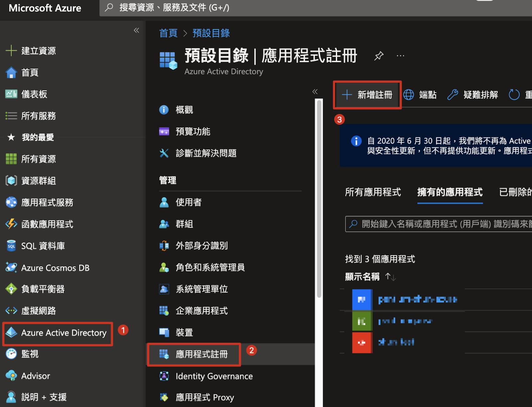The image size is (532, 407).
Task: Select the 擁有的應用程式 tab
Action: click(450, 192)
